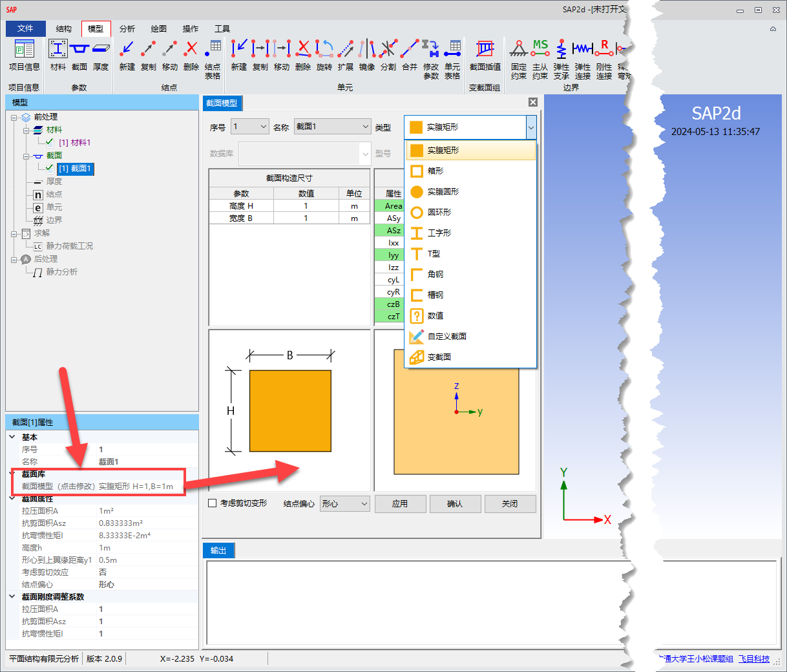Screen dimensions: 787x672
Task: Click 新建 in the 单元 group
Action: pyautogui.click(x=239, y=55)
